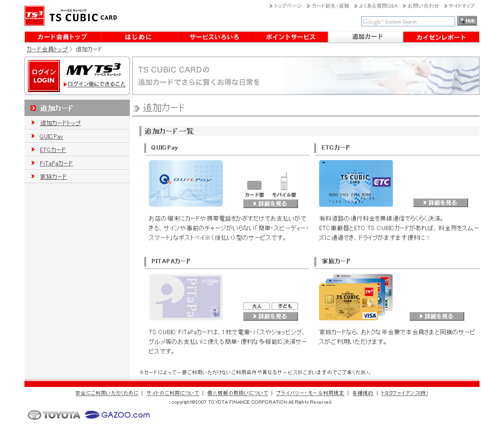The image size is (504, 432).
Task: Type in the Google Custom Search field
Action: click(x=408, y=22)
